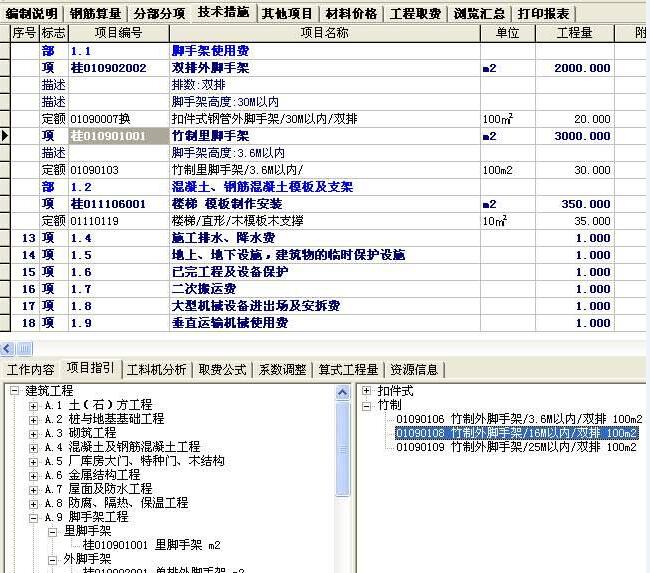Open the 算式工程量 bottom tab
The height and width of the screenshot is (573, 650).
(x=348, y=369)
